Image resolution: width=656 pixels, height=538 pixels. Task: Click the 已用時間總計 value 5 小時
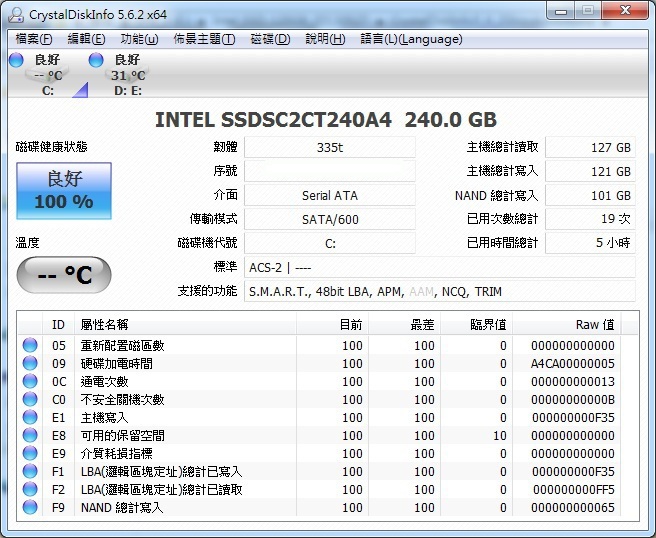(590, 243)
